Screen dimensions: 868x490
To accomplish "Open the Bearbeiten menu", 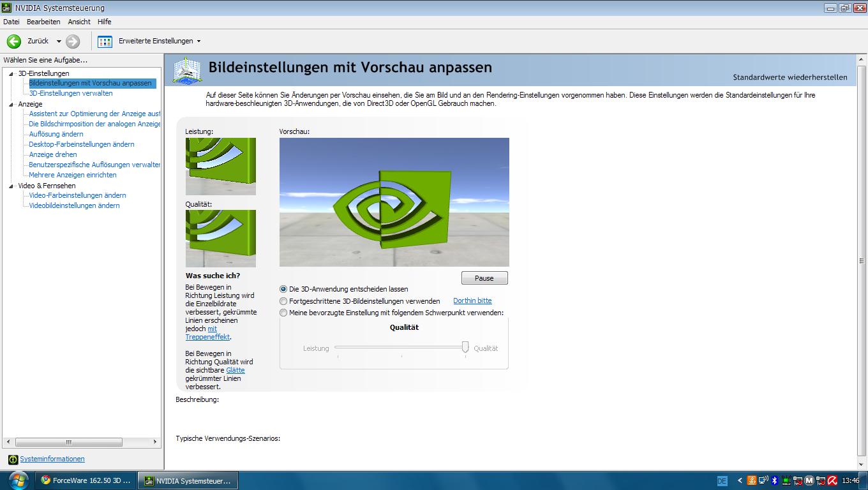I will tap(43, 22).
